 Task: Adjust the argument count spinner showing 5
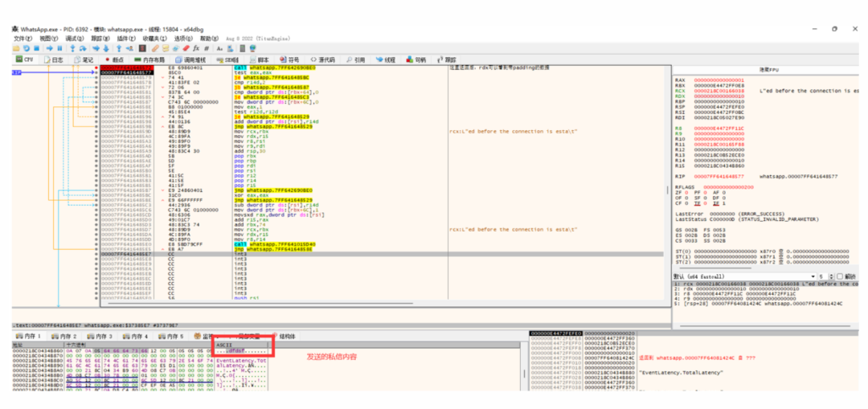click(x=827, y=276)
